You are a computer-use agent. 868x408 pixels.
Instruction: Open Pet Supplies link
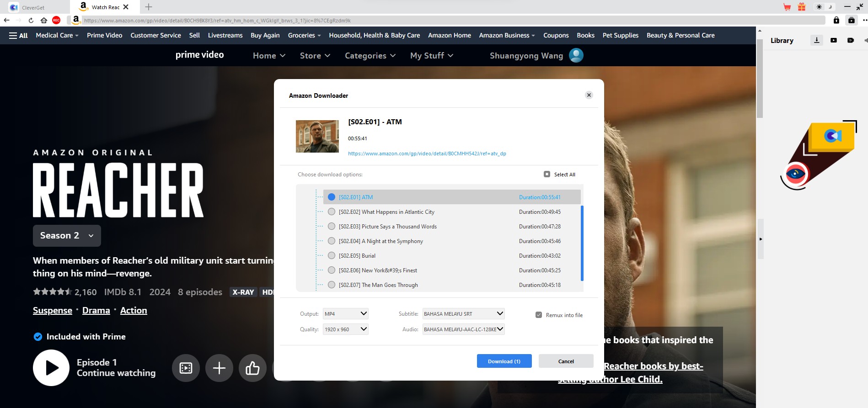[620, 35]
